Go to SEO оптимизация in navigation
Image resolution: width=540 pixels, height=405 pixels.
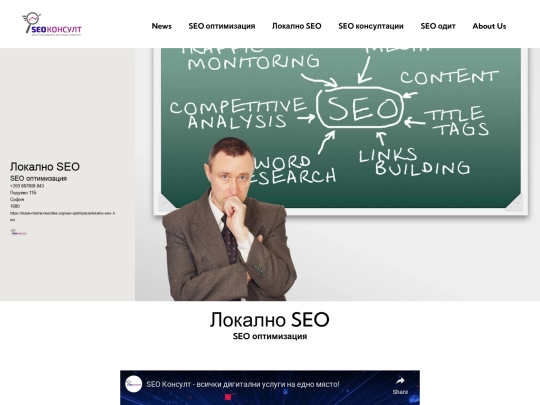(222, 26)
